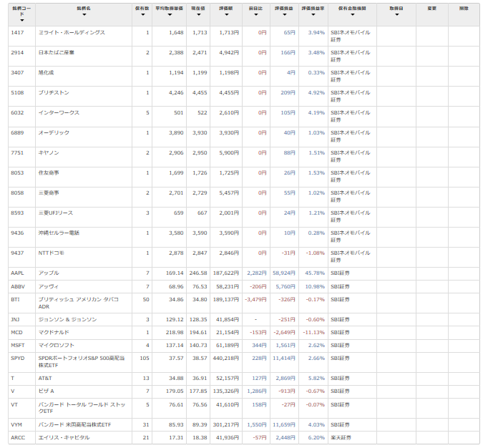
Task: Click sort arrow under 平均取得単価
Action: point(170,14)
